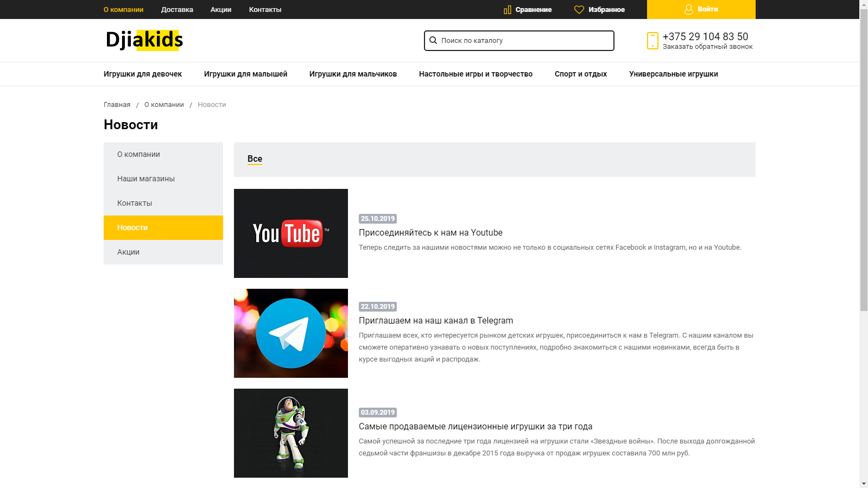The image size is (868, 488).
Task: Click the date badge 25.10.2019
Action: pyautogui.click(x=378, y=219)
